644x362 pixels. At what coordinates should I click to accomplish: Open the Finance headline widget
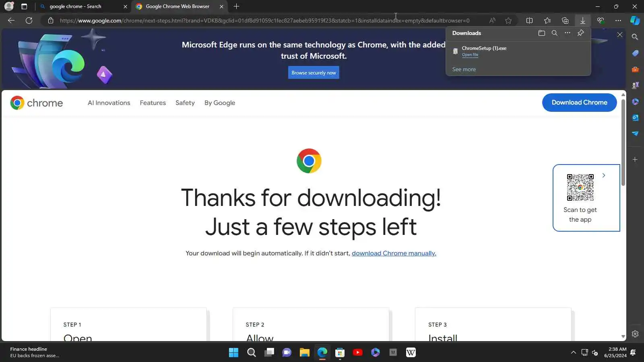tap(35, 352)
